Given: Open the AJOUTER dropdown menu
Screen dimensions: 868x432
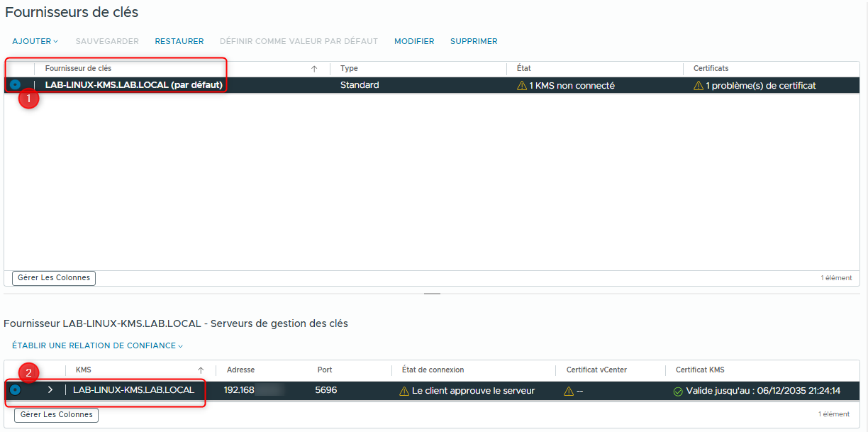Looking at the screenshot, I should coord(35,41).
